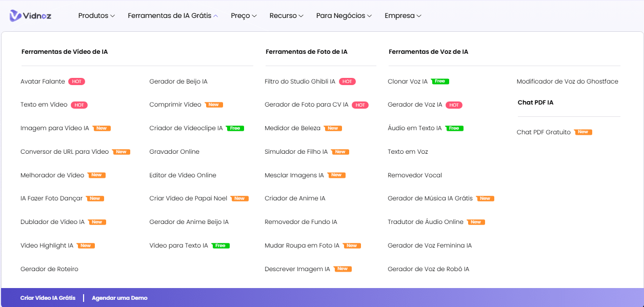
Task: Open the Preço dropdown
Action: click(x=244, y=16)
